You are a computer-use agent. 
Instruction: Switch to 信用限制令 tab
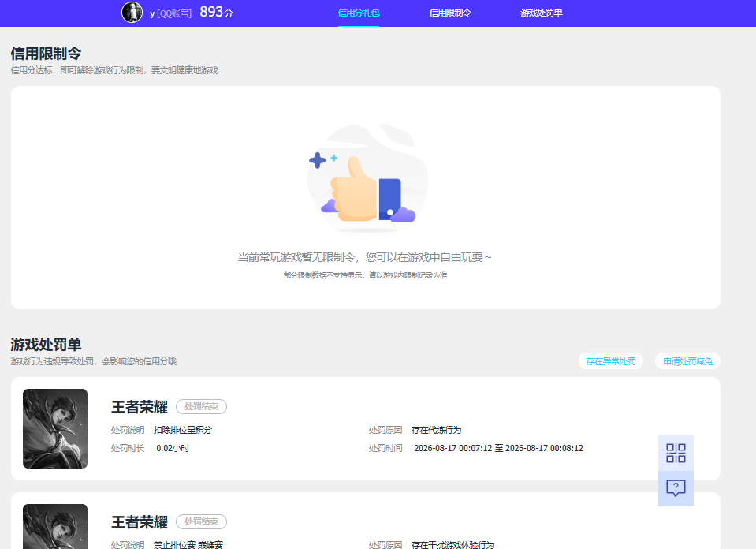point(450,13)
